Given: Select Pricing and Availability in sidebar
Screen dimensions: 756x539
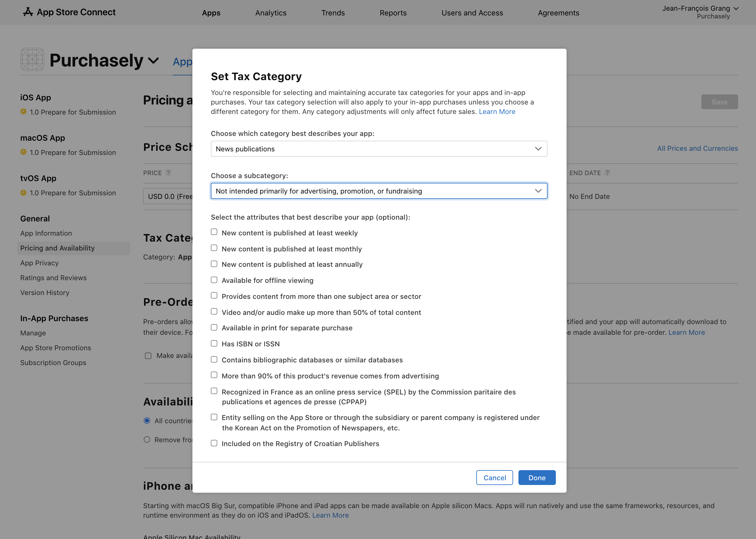Looking at the screenshot, I should pos(74,248).
